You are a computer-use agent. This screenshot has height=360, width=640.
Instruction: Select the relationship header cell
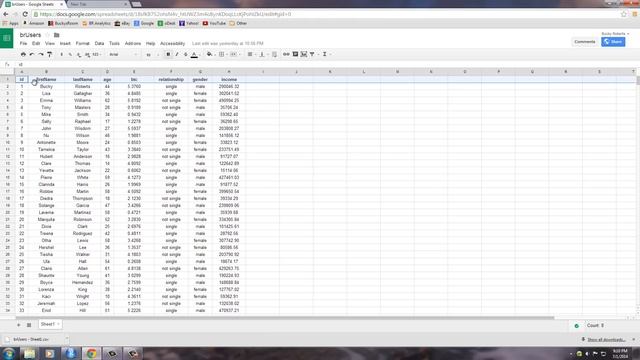coord(171,79)
